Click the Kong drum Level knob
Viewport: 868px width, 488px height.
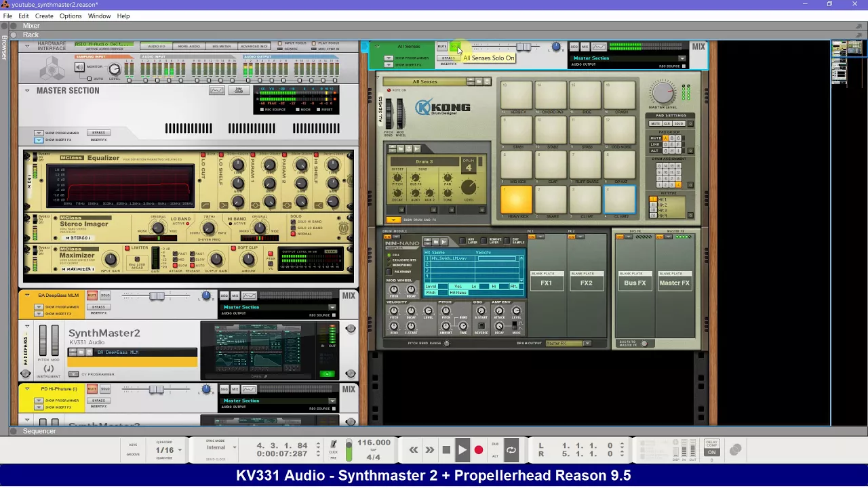click(469, 187)
